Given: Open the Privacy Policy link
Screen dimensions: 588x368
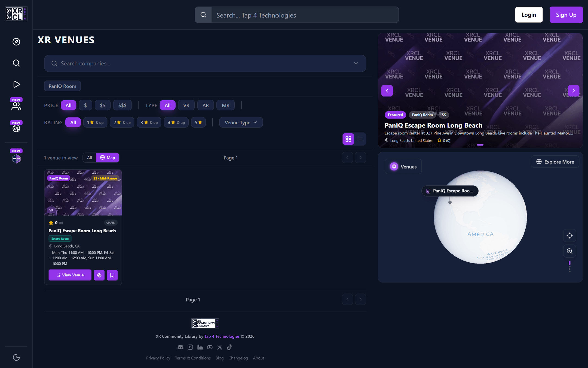Looking at the screenshot, I should pos(158,358).
